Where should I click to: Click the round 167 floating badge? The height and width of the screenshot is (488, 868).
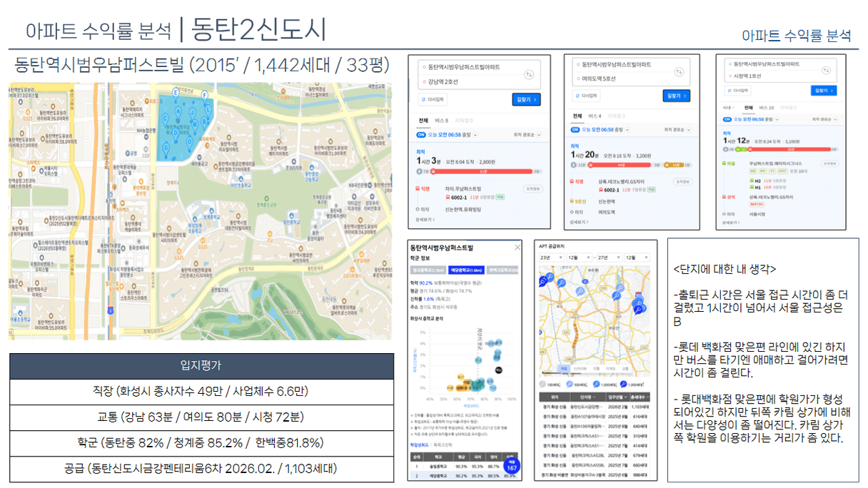[x=511, y=467]
